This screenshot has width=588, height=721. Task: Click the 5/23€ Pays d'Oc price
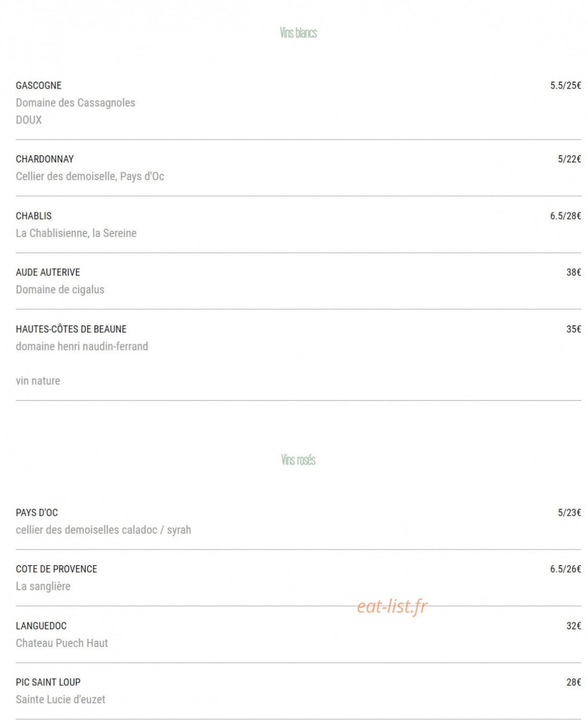(x=570, y=513)
